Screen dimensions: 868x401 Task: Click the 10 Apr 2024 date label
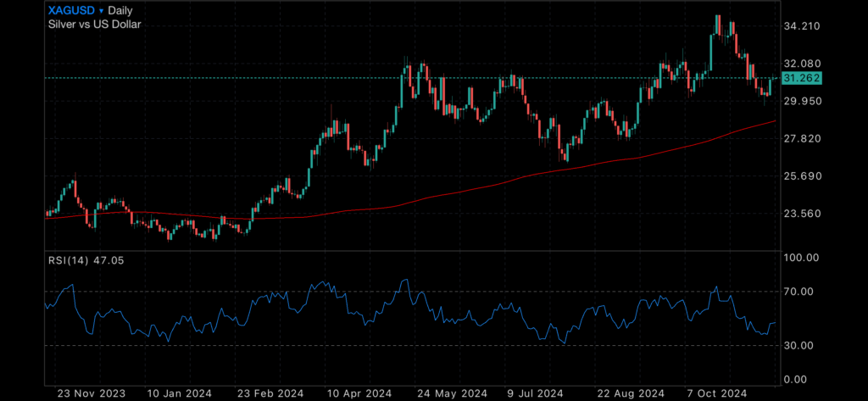point(359,394)
